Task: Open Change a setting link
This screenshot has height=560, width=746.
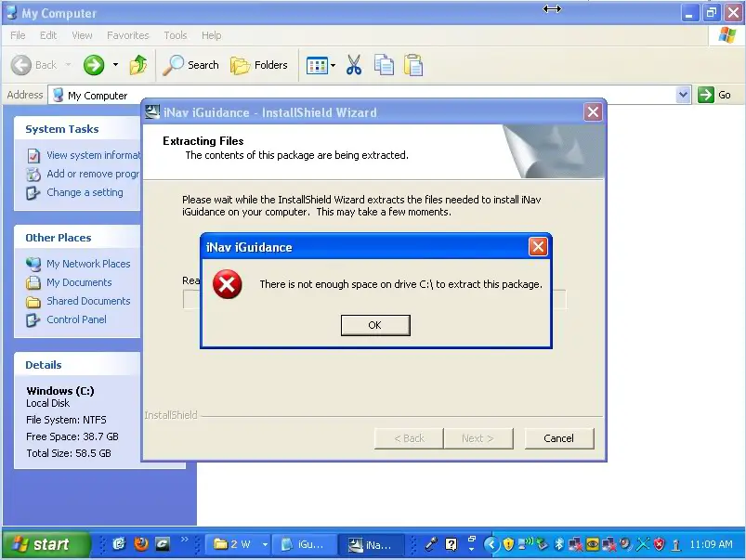Action: click(x=85, y=192)
